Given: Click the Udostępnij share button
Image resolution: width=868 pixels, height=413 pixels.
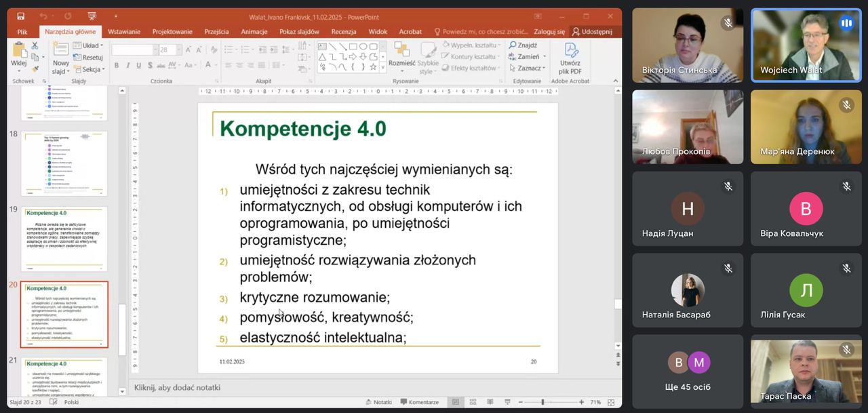Looking at the screenshot, I should 592,31.
